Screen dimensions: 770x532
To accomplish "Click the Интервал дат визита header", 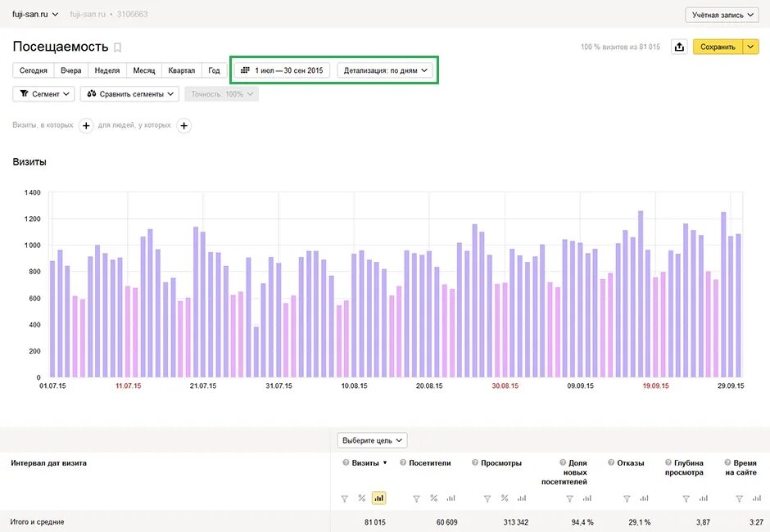I will 48,462.
